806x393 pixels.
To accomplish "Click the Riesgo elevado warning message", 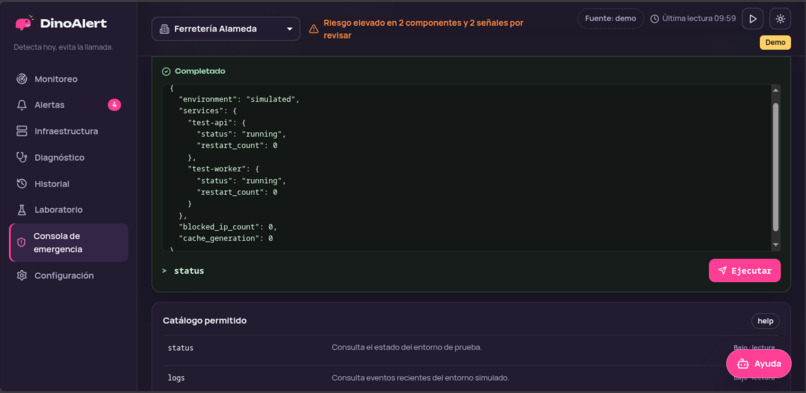I will (x=424, y=29).
